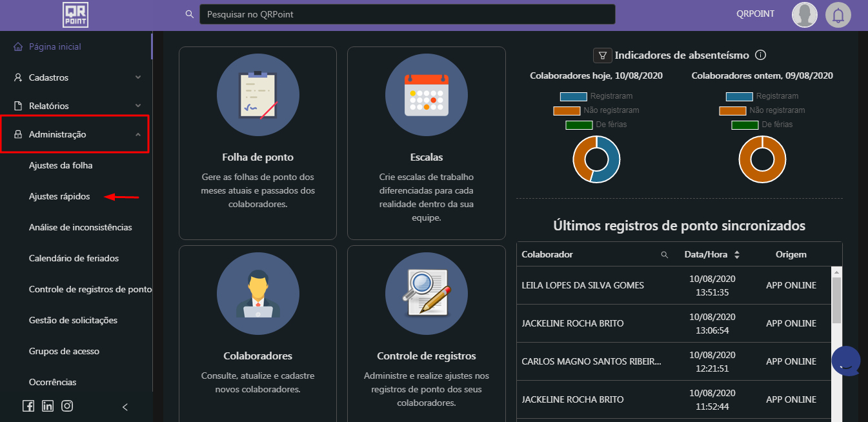This screenshot has width=868, height=422.
Task: Click the notification bell icon
Action: coord(838,15)
